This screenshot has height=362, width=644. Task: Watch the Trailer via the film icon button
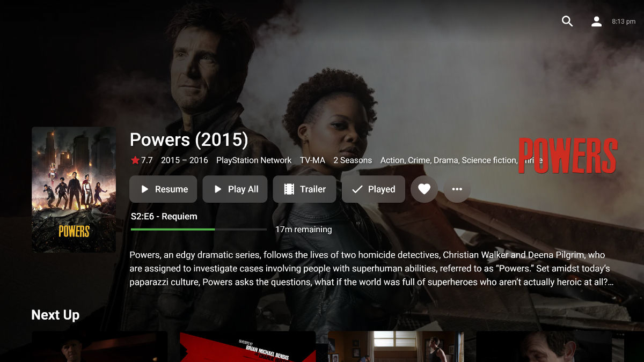pos(304,189)
